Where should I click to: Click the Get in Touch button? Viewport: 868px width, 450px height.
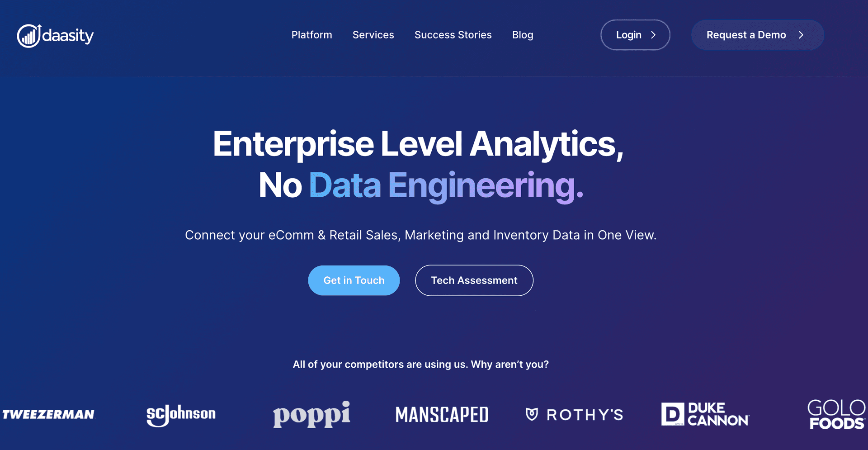tap(354, 280)
